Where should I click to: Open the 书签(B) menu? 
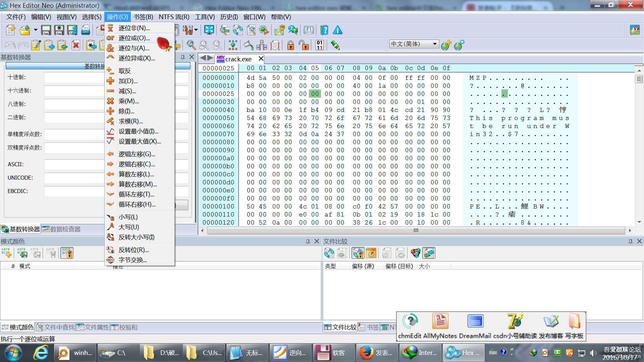(x=143, y=17)
